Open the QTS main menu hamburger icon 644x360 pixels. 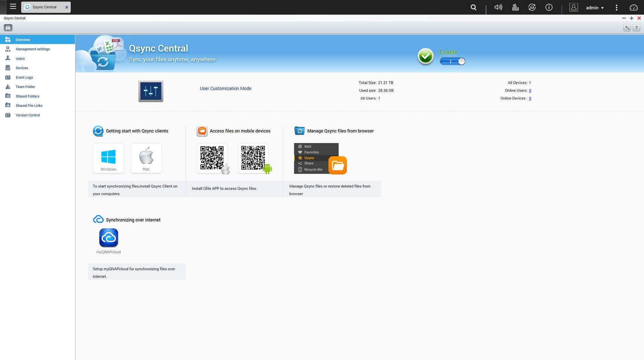pos(13,6)
